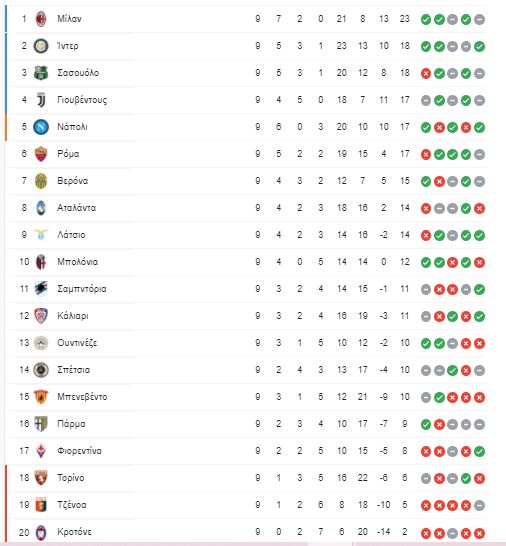506x546 pixels.
Task: Click the Ρόμα club crest icon
Action: click(41, 154)
